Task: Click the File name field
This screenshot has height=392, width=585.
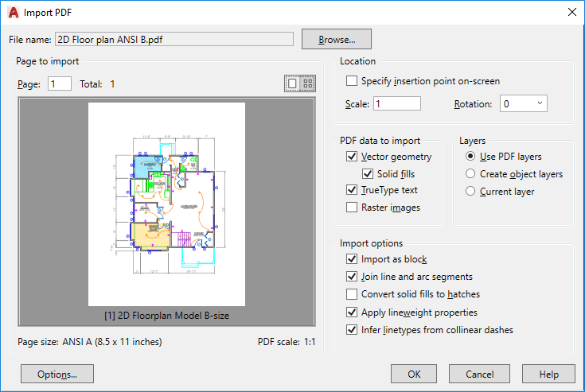Action: [x=174, y=39]
